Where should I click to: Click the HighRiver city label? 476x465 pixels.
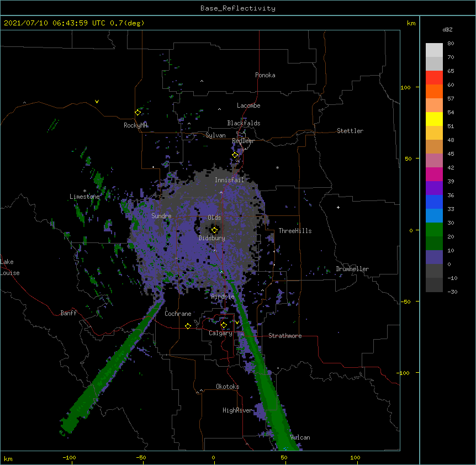pyautogui.click(x=237, y=410)
